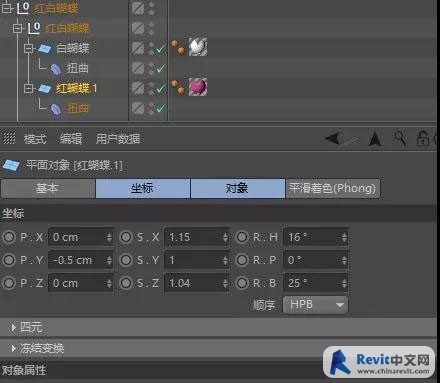Screen dimensions: 440x383
Task: Click the P.Y keyframe circle button
Action: coord(9,260)
